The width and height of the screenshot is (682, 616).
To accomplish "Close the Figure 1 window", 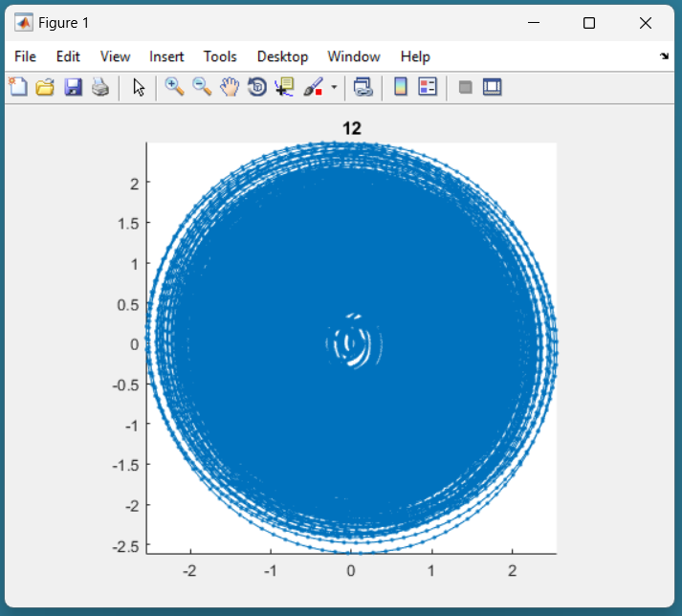I will tap(646, 23).
